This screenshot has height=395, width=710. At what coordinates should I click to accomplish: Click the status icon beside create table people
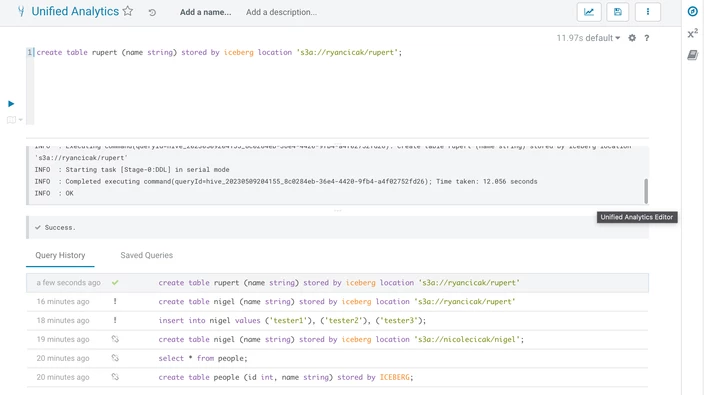click(x=115, y=377)
